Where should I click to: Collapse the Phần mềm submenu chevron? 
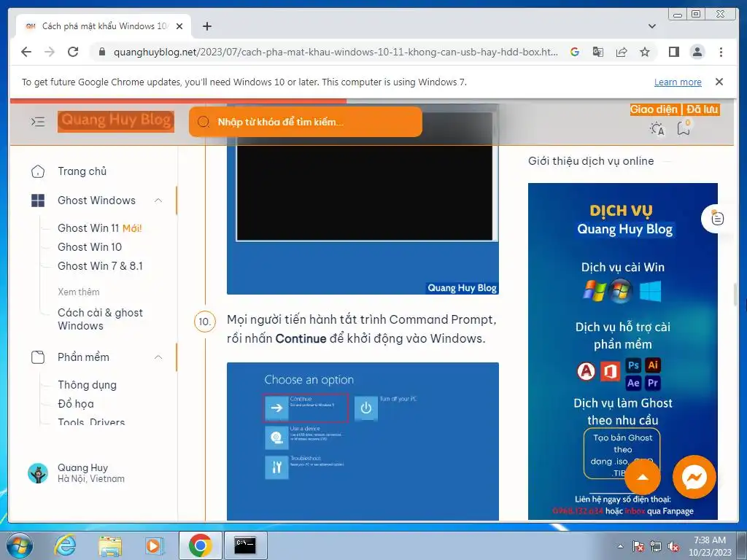[x=158, y=357]
